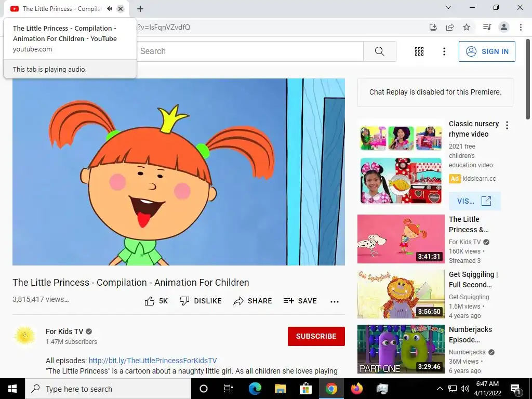532x399 pixels.
Task: Open File Explorer from taskbar
Action: [x=280, y=389]
